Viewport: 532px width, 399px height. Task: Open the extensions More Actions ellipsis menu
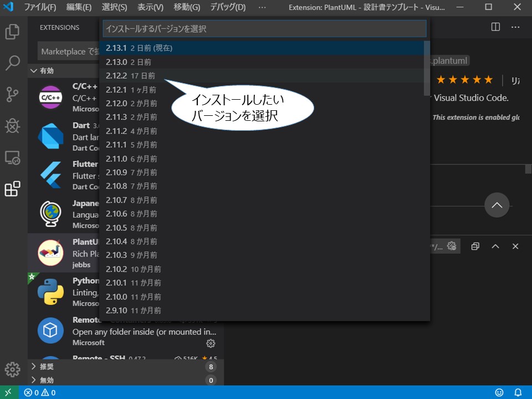[x=515, y=27]
